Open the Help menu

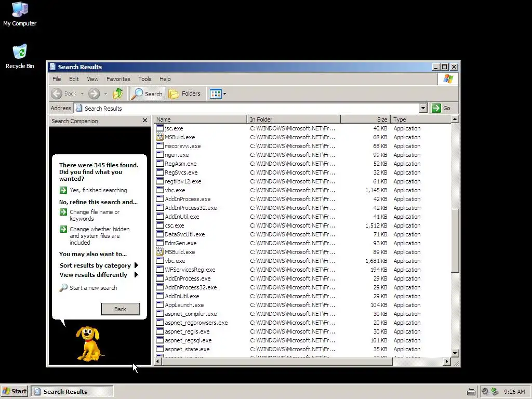tap(165, 79)
